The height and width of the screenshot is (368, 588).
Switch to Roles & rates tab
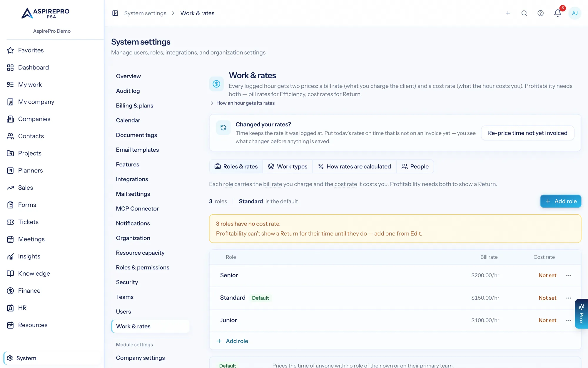pyautogui.click(x=236, y=167)
